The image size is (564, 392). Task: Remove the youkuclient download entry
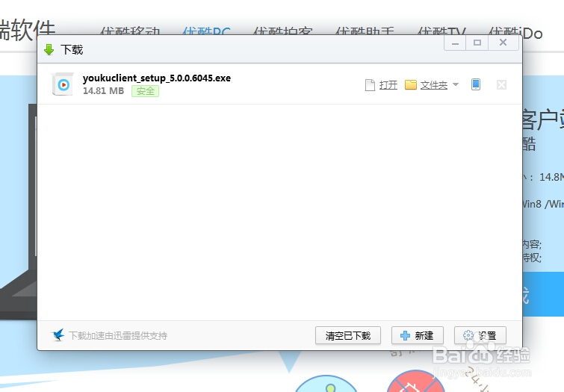[x=501, y=85]
